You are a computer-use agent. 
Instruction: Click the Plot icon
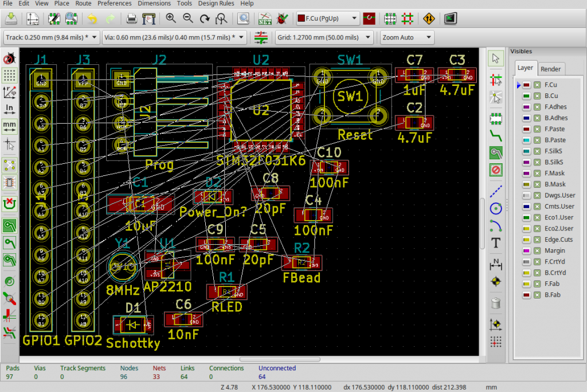pos(148,18)
